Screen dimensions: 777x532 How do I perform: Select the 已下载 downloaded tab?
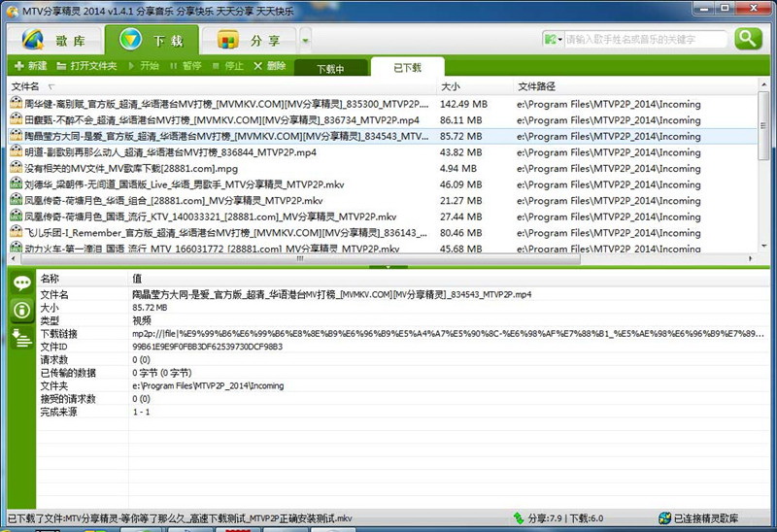[x=407, y=67]
